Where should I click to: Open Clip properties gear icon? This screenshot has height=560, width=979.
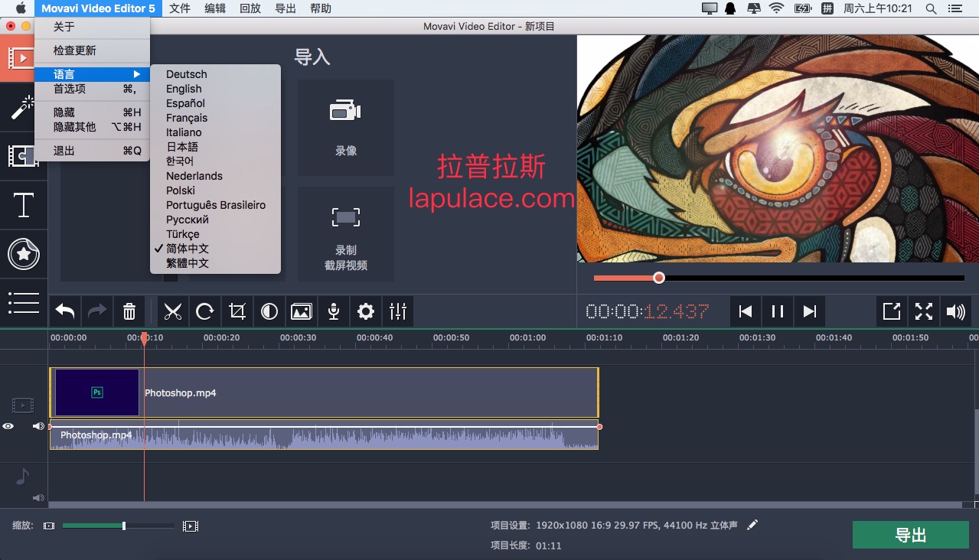coord(366,311)
